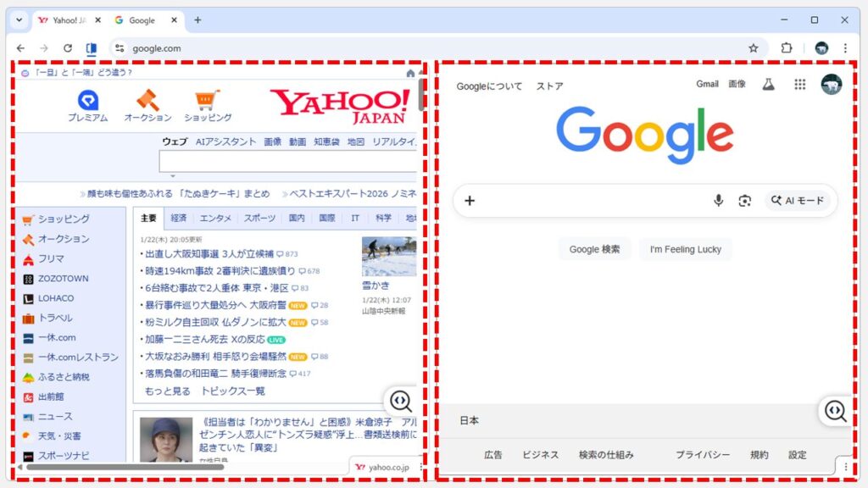Viewport: 868px width, 488px height.
Task: Toggle the bookmark star in the address bar
Action: pyautogui.click(x=754, y=48)
